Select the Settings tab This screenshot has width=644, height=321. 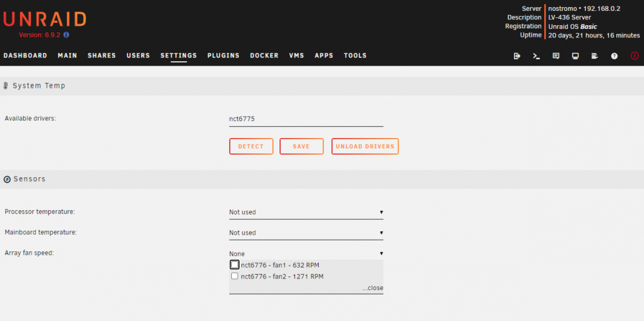178,55
